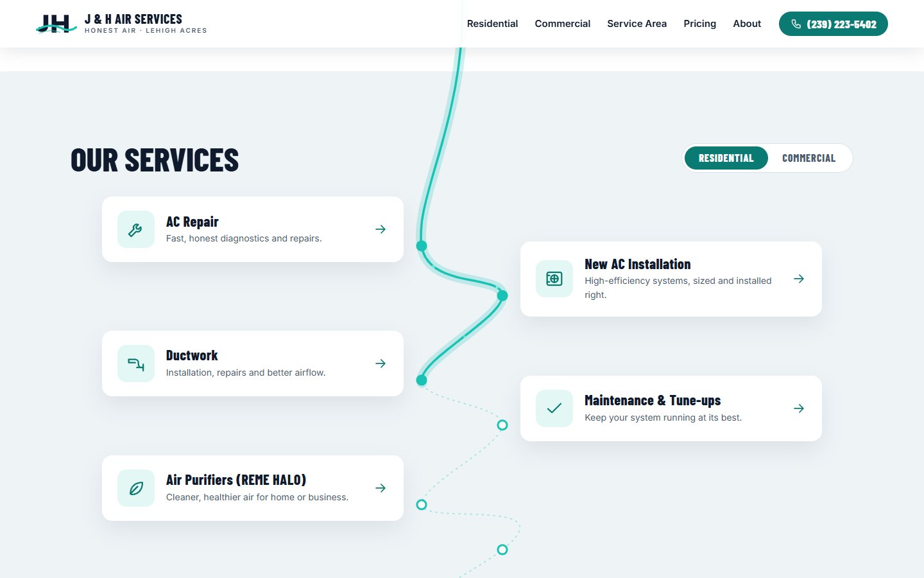924x578 pixels.
Task: Click the "HONEST AIR · LEHIGH ACRES" tagline
Action: (x=146, y=30)
